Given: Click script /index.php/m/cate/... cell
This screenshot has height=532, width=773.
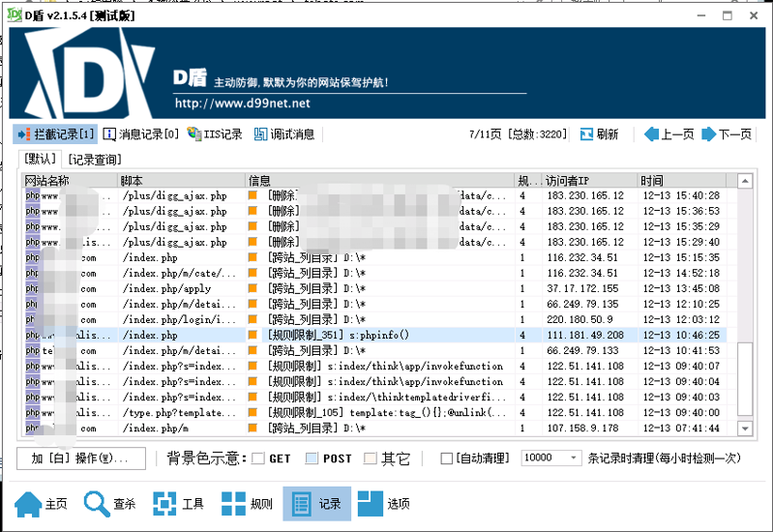Looking at the screenshot, I should point(179,273).
